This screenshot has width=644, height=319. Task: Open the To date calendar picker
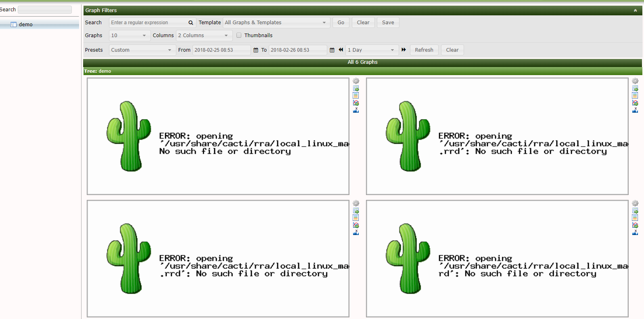pyautogui.click(x=332, y=50)
